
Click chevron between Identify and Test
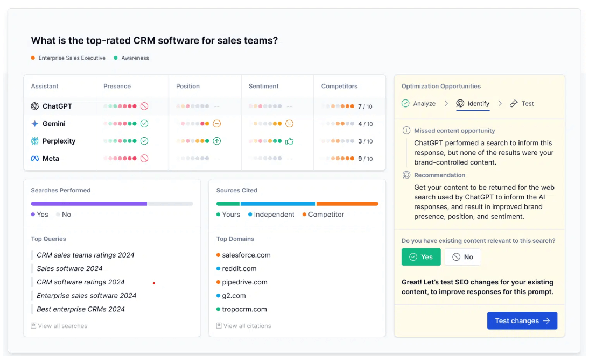tap(500, 104)
